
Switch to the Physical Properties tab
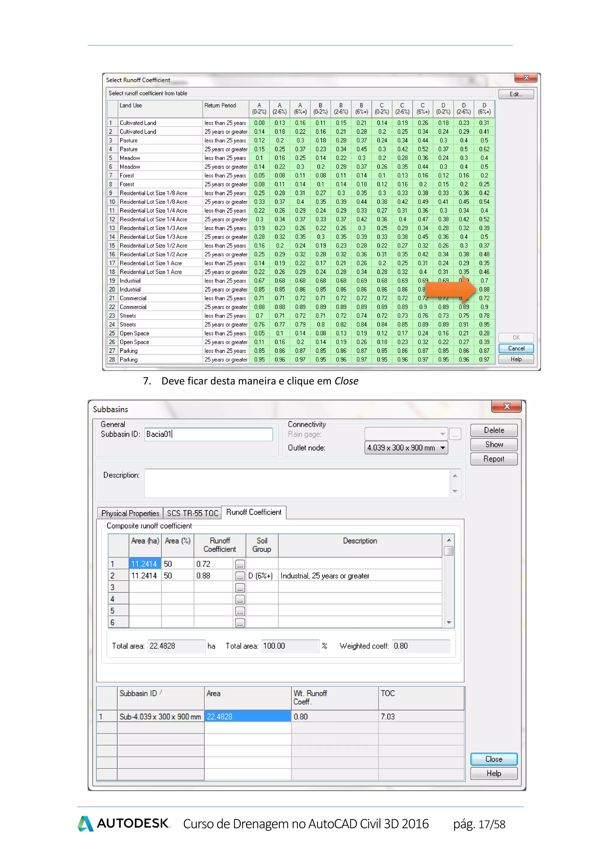point(130,513)
